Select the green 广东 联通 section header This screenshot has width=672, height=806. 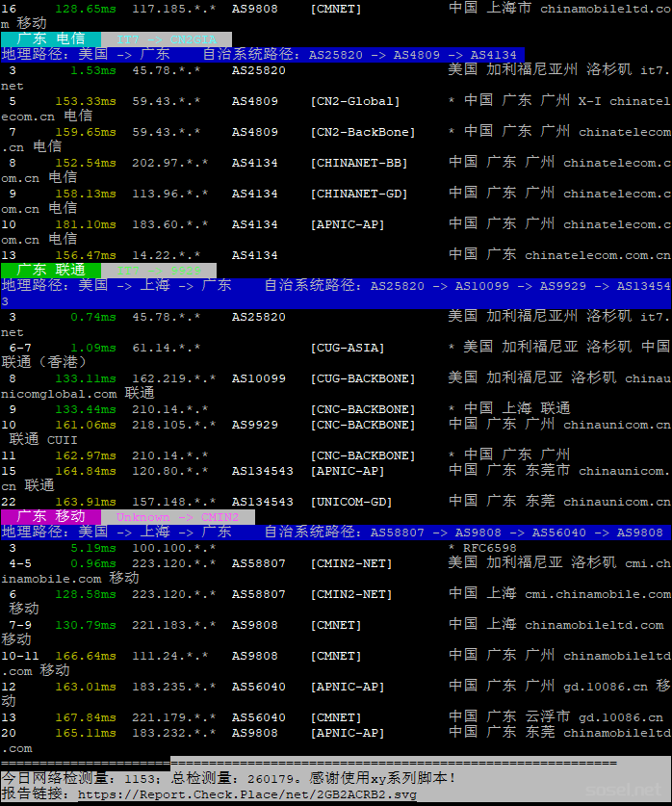[x=50, y=271]
